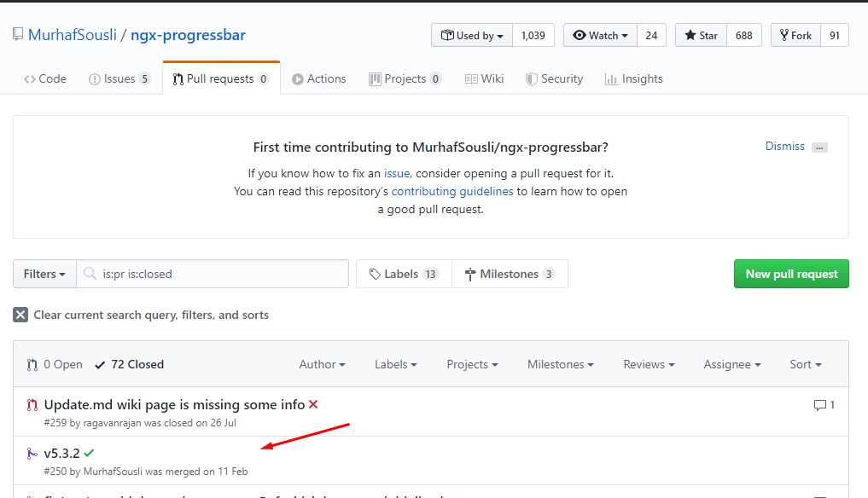The height and width of the screenshot is (498, 868).
Task: Click the X icon to clear filters
Action: pos(20,315)
